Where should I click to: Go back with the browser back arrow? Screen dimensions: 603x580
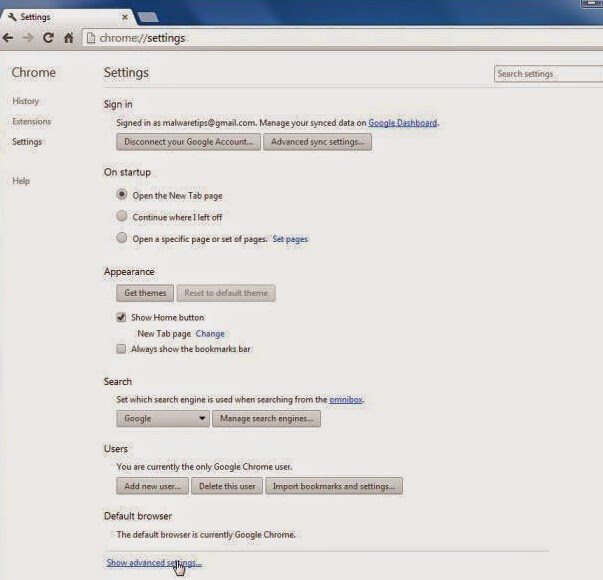tap(8, 38)
